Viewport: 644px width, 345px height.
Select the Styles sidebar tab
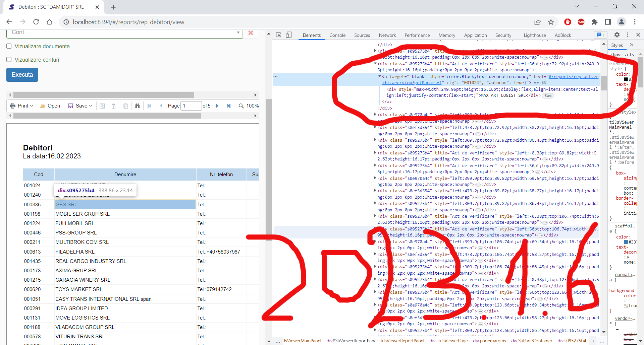[617, 45]
